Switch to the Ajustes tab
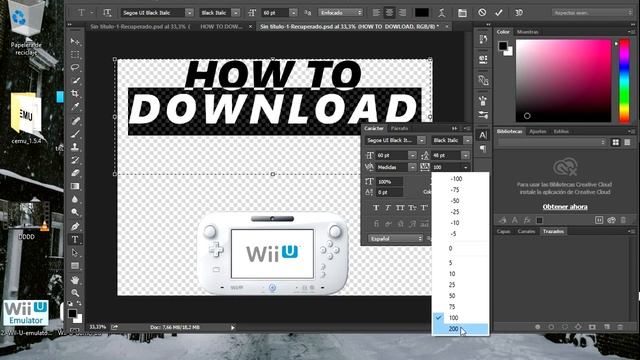Screen dimensions: 640x360 538,131
